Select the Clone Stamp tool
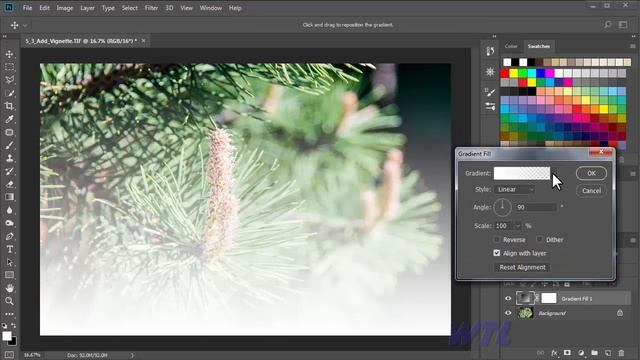Image resolution: width=640 pixels, height=360 pixels. click(9, 158)
